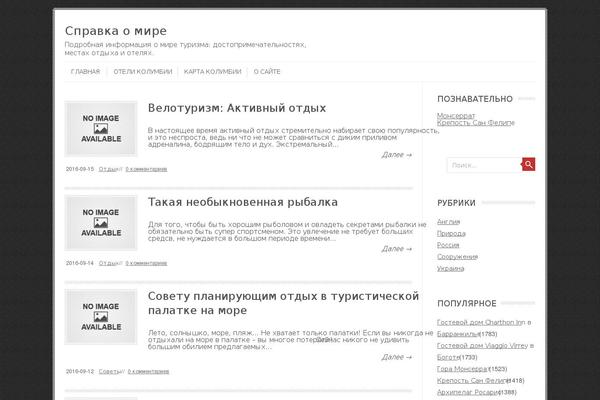Select the Природа rubric
Image resolution: width=600 pixels, height=400 pixels.
[451, 233]
